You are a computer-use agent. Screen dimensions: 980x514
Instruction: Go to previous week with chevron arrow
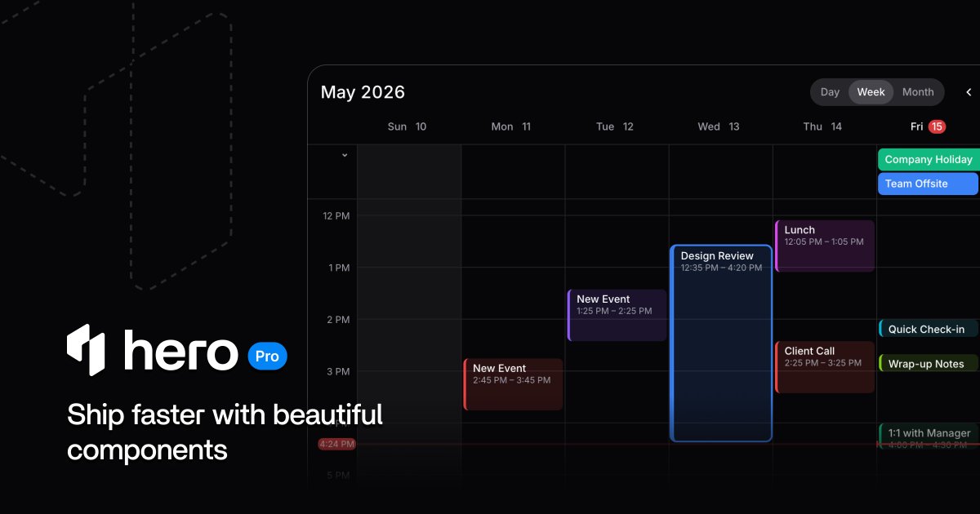point(969,92)
